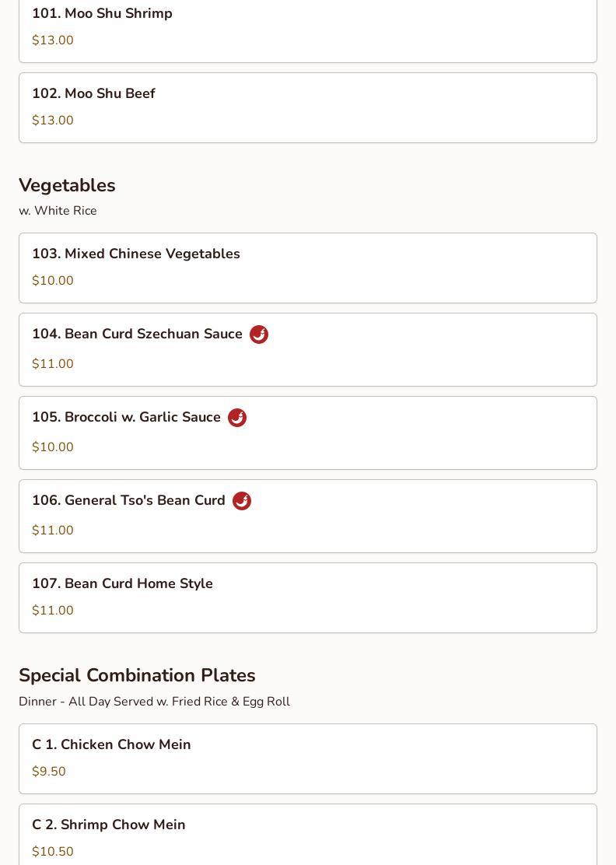
Task: Click $13.00 price under Moo Shu Beef
Action: click(x=53, y=121)
